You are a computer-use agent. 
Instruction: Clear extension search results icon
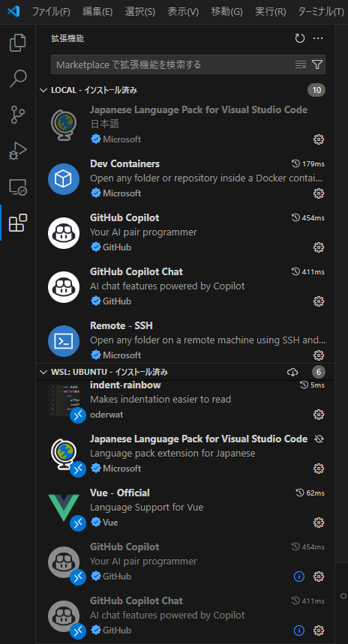[301, 64]
